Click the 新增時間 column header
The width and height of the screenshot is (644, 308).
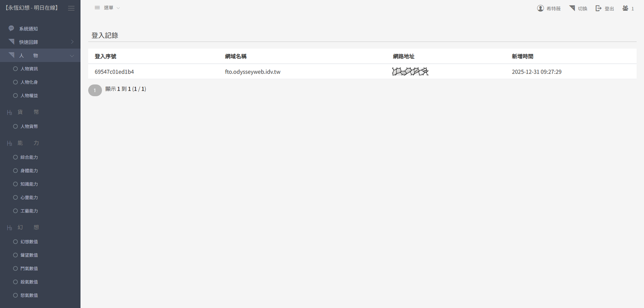(522, 56)
